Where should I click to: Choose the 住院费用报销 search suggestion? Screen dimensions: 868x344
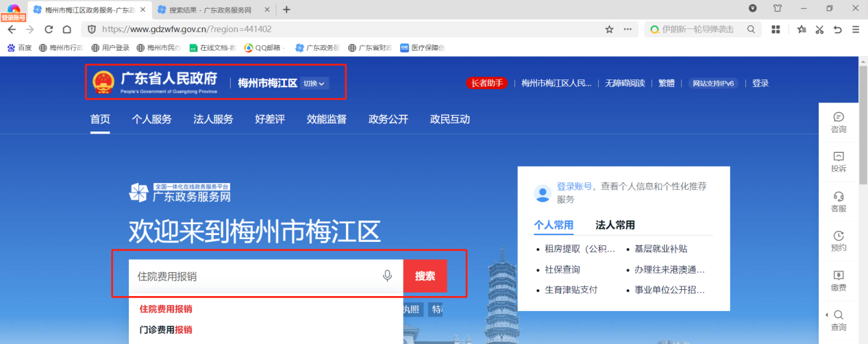pos(166,309)
